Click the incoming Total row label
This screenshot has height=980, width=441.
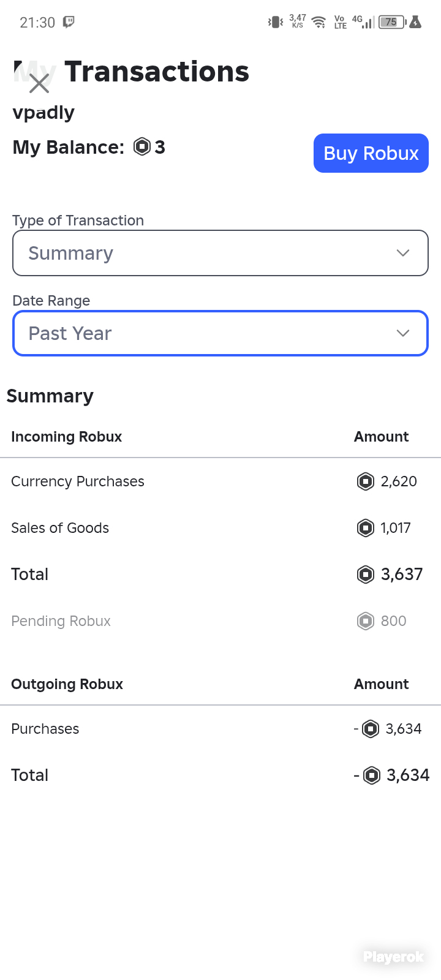[30, 575]
